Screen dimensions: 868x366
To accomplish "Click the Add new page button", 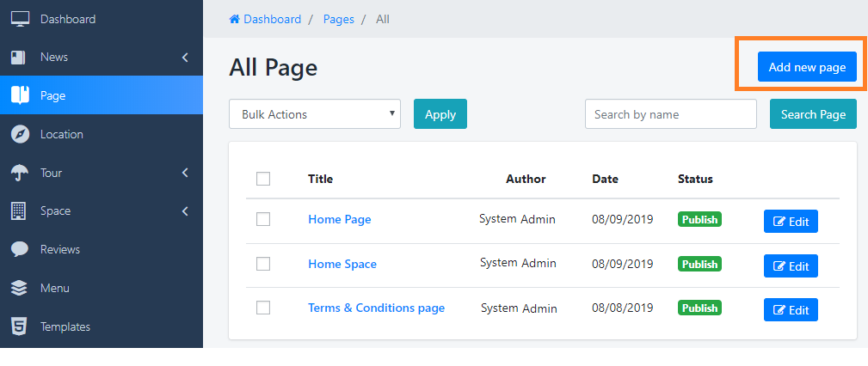I will 806,67.
